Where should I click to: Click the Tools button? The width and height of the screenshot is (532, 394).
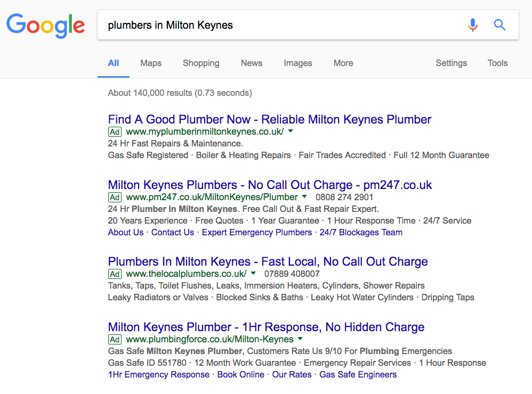coord(497,63)
